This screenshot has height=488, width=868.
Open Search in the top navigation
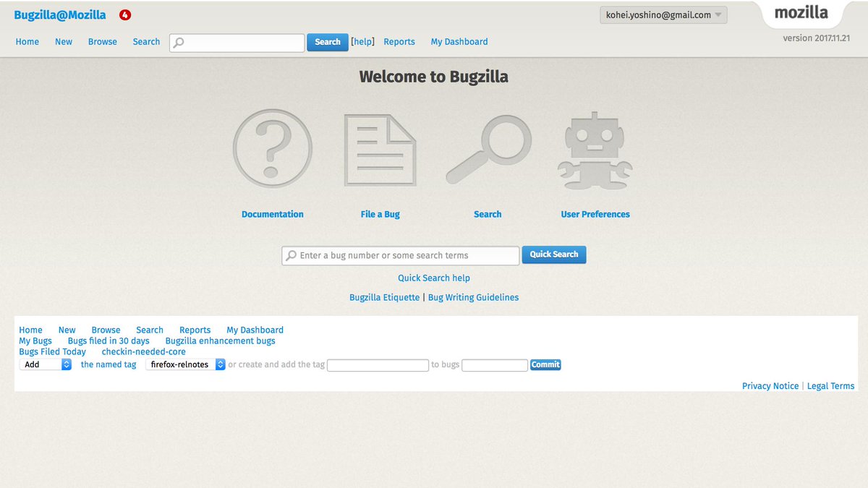tap(146, 42)
